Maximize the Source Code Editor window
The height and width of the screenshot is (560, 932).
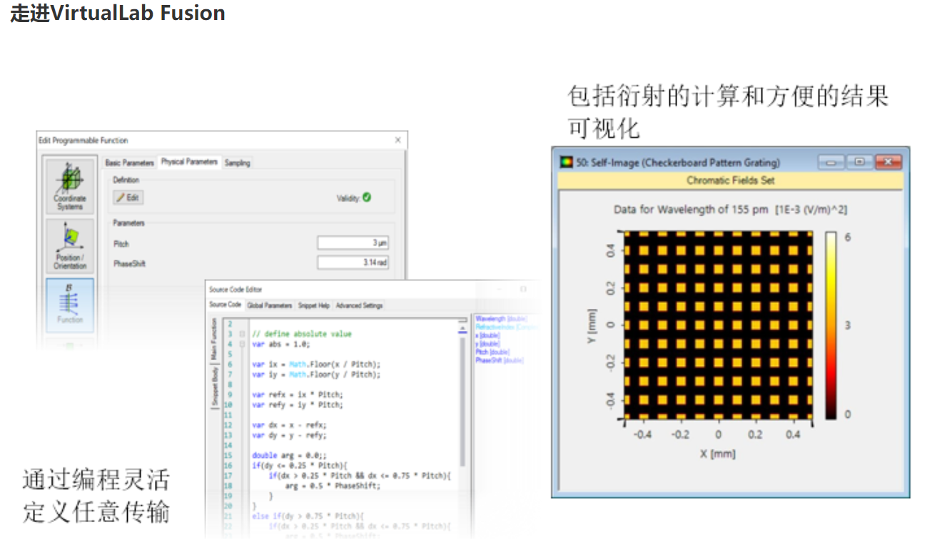[x=523, y=289]
